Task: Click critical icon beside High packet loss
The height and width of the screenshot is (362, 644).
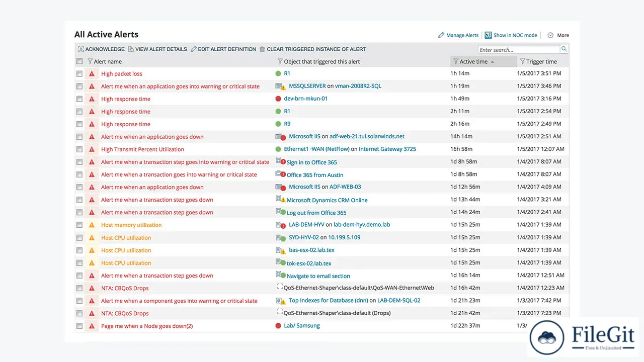Action: pyautogui.click(x=92, y=73)
